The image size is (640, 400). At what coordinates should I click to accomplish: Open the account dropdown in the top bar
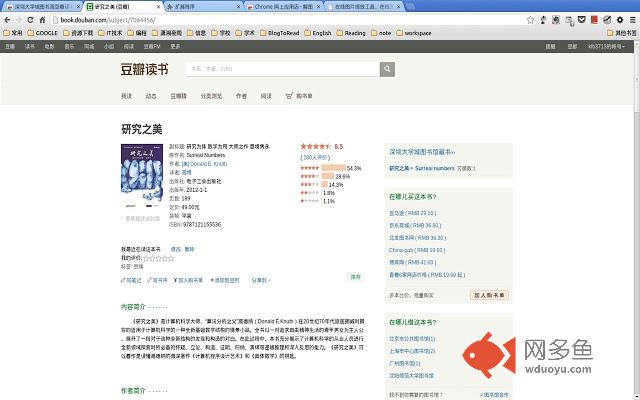[x=606, y=47]
